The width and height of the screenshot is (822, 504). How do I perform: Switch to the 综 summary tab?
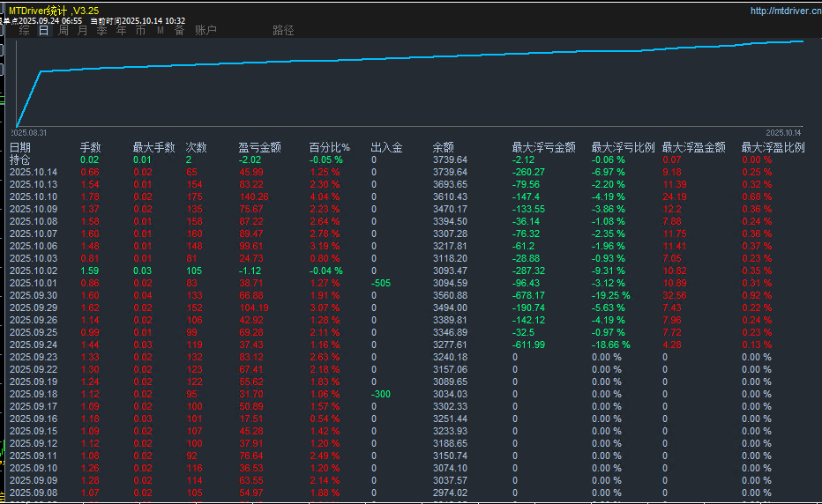click(x=24, y=30)
